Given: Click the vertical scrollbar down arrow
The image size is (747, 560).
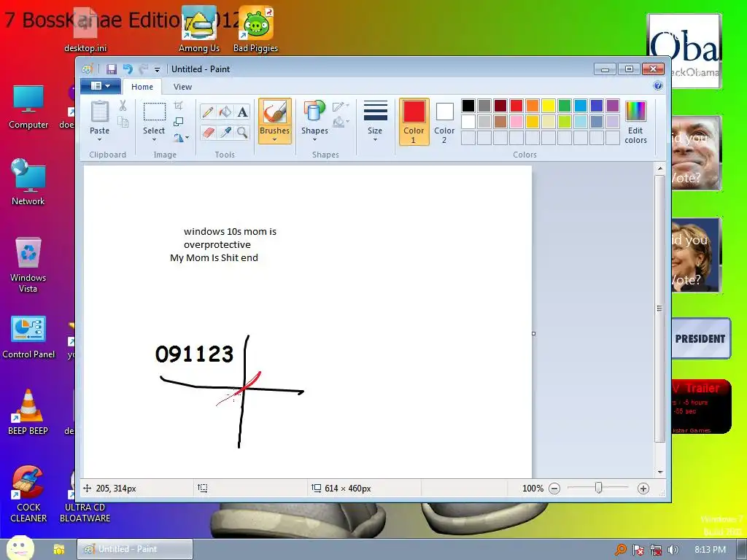Looking at the screenshot, I should coord(660,472).
